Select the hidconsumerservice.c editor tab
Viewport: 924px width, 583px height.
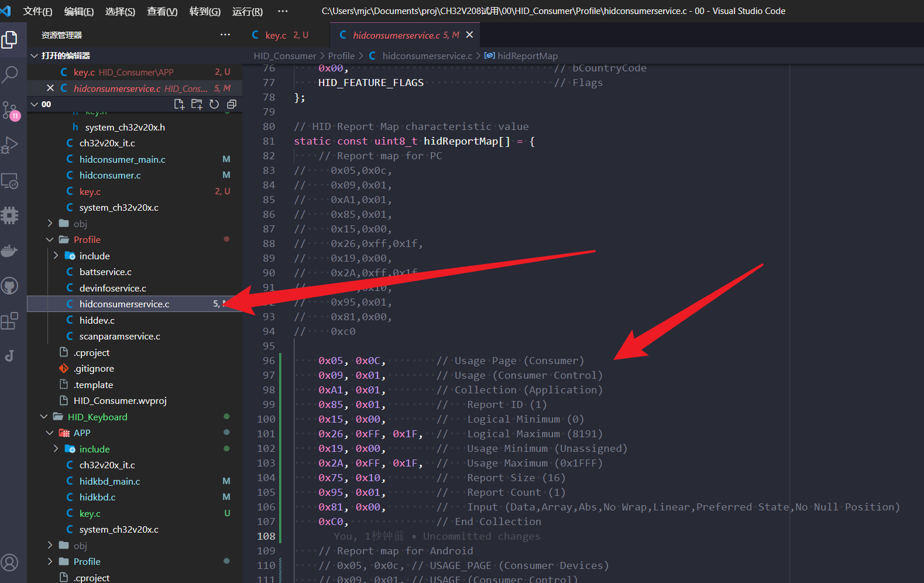click(405, 35)
